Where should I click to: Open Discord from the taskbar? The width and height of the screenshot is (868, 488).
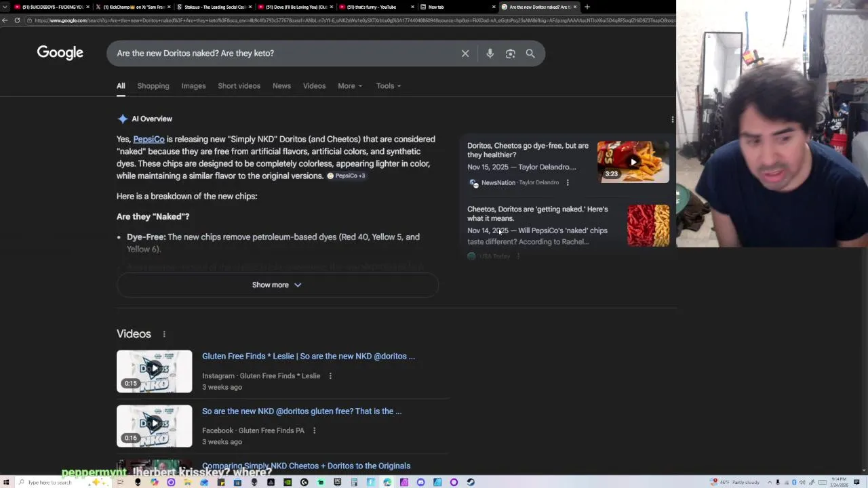420,483
